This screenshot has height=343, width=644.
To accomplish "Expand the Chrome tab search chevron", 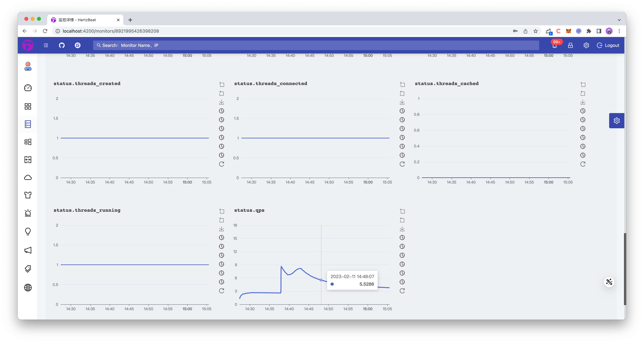I will pos(619,20).
